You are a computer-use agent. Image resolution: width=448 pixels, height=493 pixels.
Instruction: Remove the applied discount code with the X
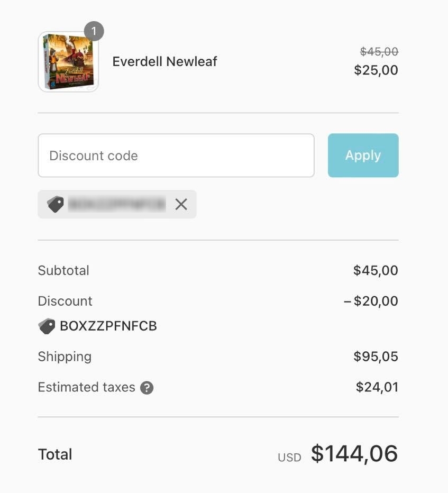tap(181, 204)
